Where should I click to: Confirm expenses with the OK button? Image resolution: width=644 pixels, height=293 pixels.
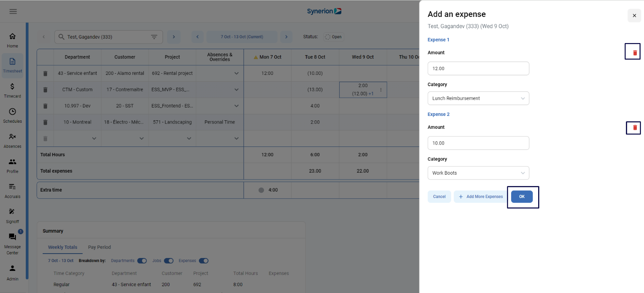(x=522, y=197)
